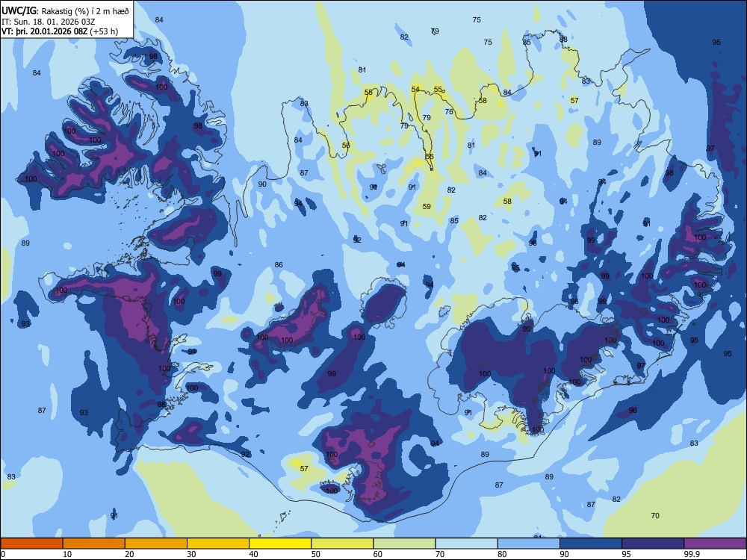Click the 'VT: þri. 20.01.2026 08Z (+53 h)' line
Image resolution: width=747 pixels, height=560 pixels.
(x=60, y=31)
